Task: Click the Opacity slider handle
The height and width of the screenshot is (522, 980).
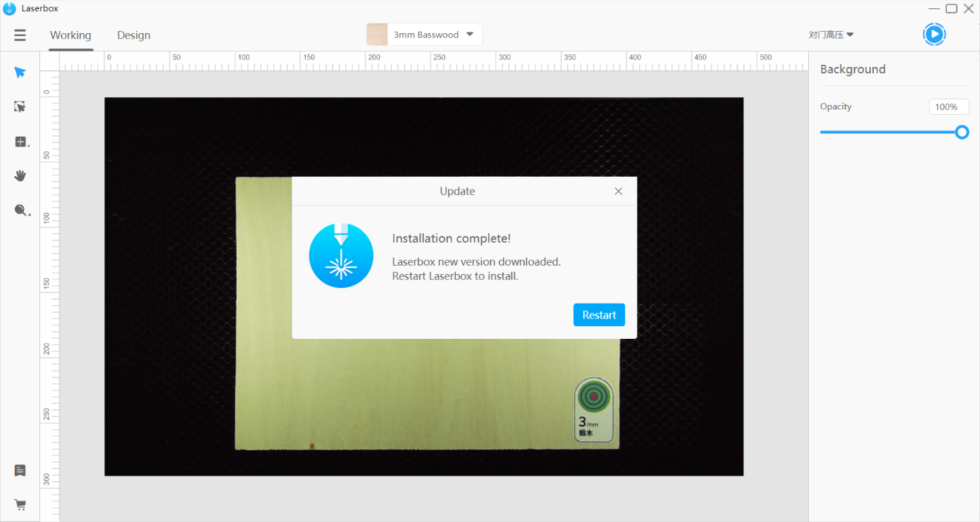Action: click(962, 132)
